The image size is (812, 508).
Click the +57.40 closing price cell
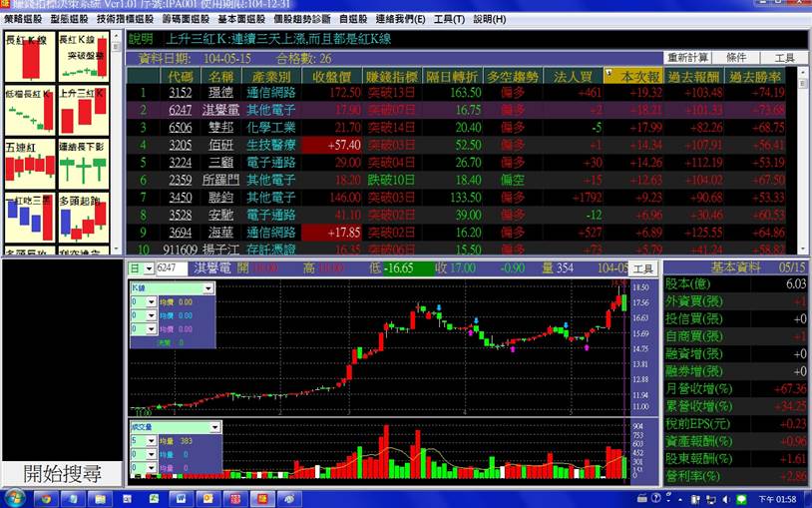(331, 145)
